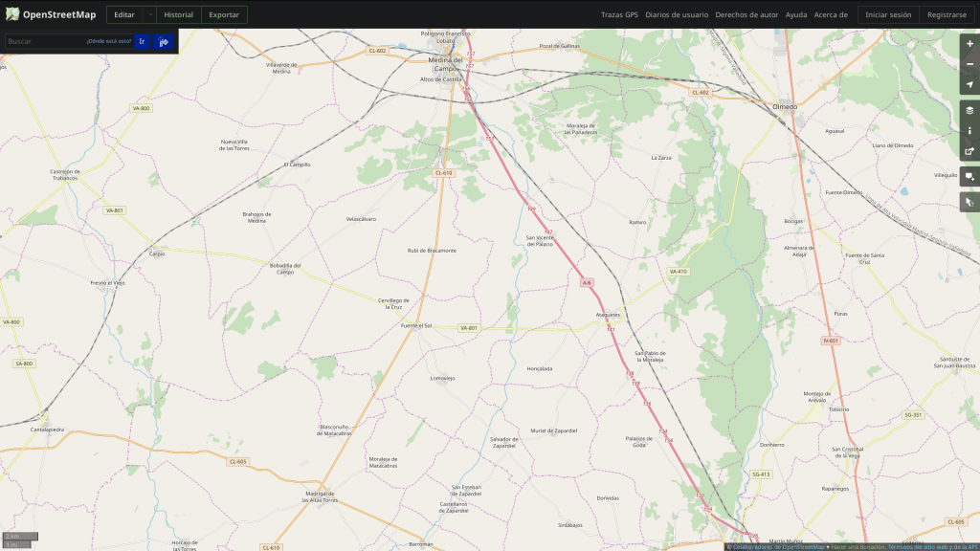Image resolution: width=980 pixels, height=551 pixels.
Task: Open the Exportar tab
Action: click(x=224, y=14)
